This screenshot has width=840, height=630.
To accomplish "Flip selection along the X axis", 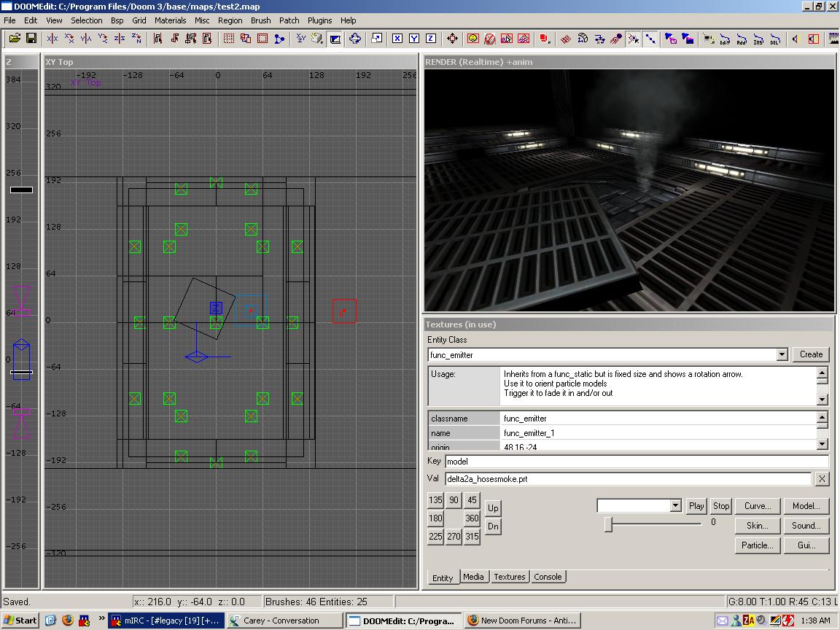I will [x=52, y=39].
